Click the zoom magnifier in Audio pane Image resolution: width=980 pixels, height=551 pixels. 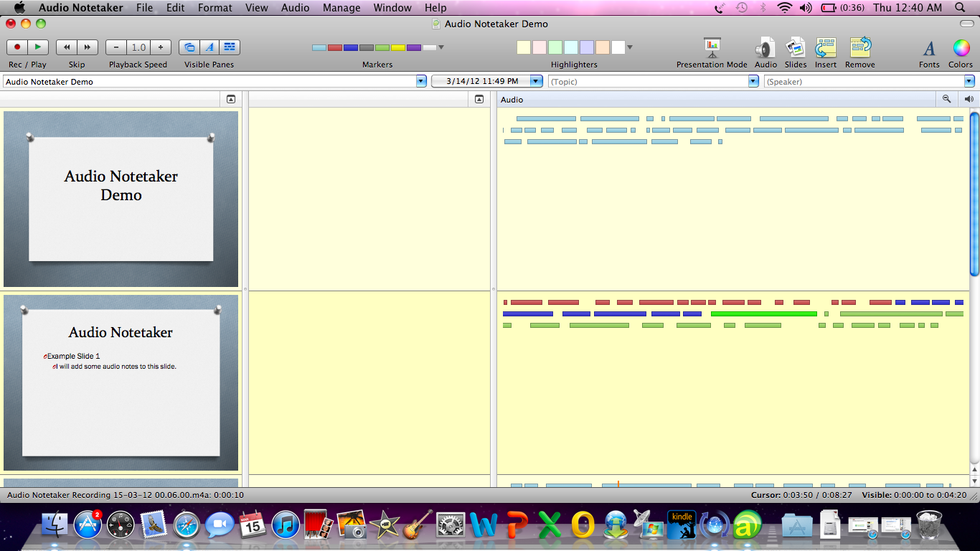[946, 100]
